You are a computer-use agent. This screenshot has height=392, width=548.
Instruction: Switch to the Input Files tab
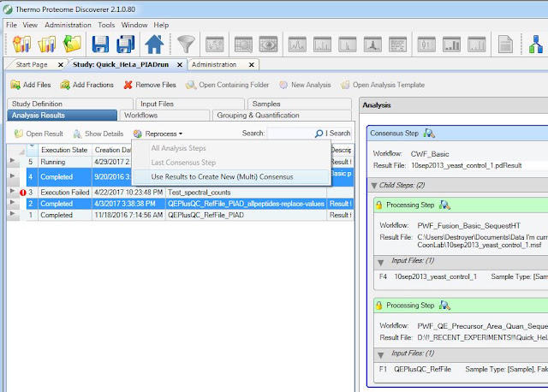(x=190, y=104)
